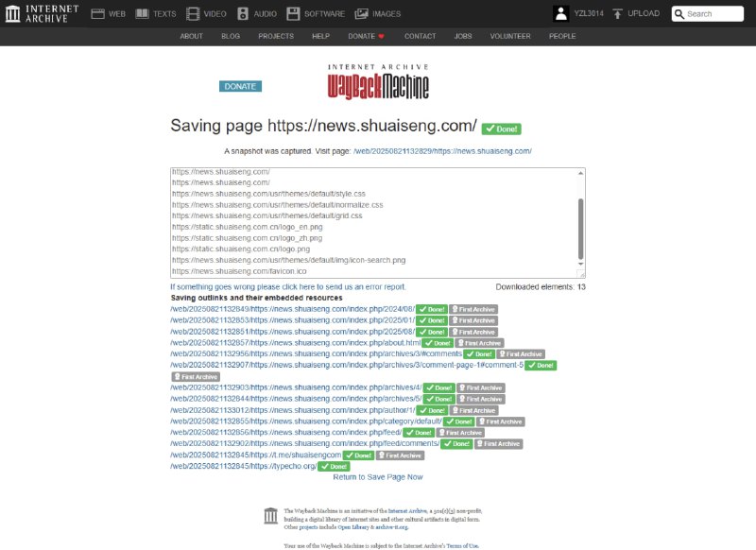Click the Wayback Machine logo

(378, 83)
